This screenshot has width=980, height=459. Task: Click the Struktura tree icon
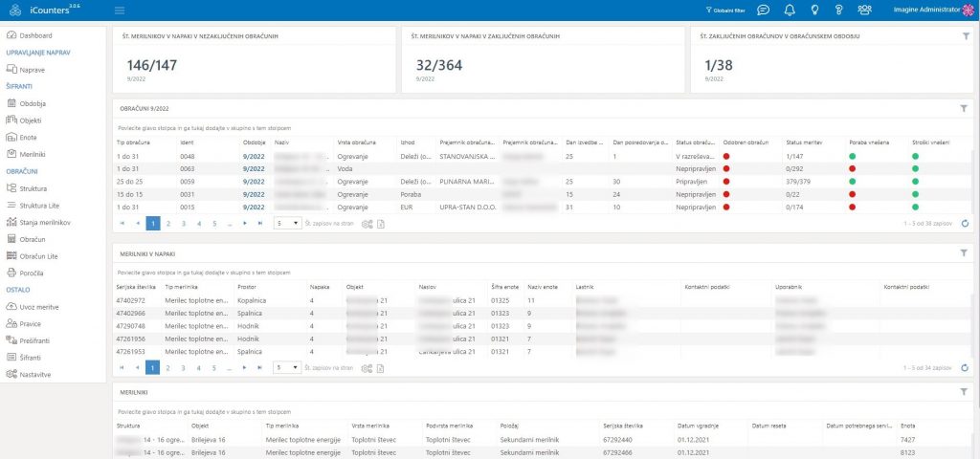[x=11, y=188]
